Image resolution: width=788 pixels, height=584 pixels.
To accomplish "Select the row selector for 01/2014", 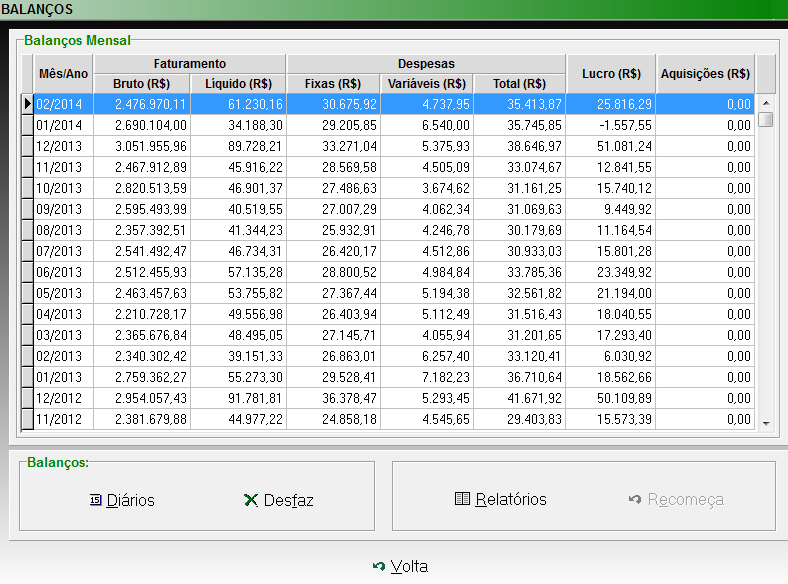I will coord(28,125).
